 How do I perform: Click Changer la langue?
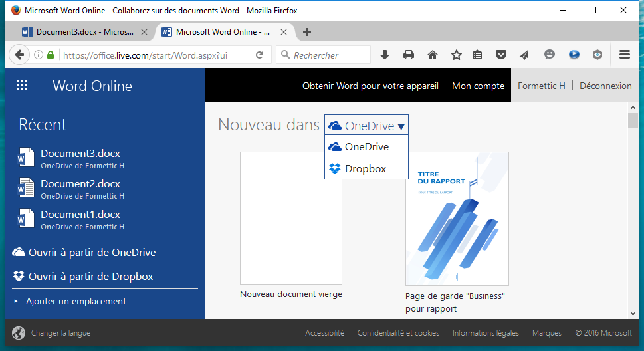tap(60, 333)
